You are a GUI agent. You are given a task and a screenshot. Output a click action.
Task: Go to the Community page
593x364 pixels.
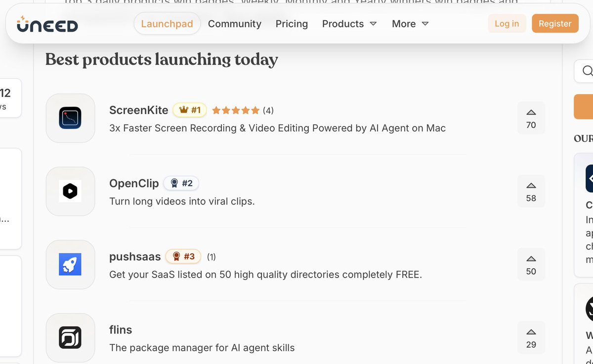pyautogui.click(x=235, y=24)
